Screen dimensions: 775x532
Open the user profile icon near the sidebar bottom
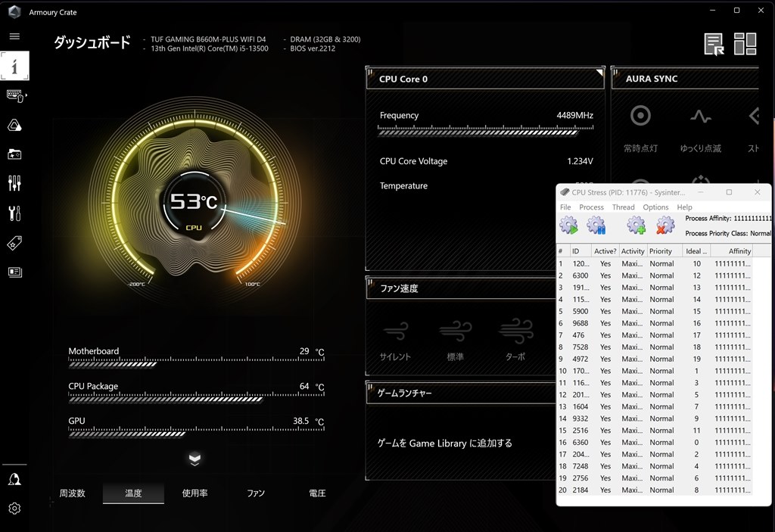click(x=14, y=478)
